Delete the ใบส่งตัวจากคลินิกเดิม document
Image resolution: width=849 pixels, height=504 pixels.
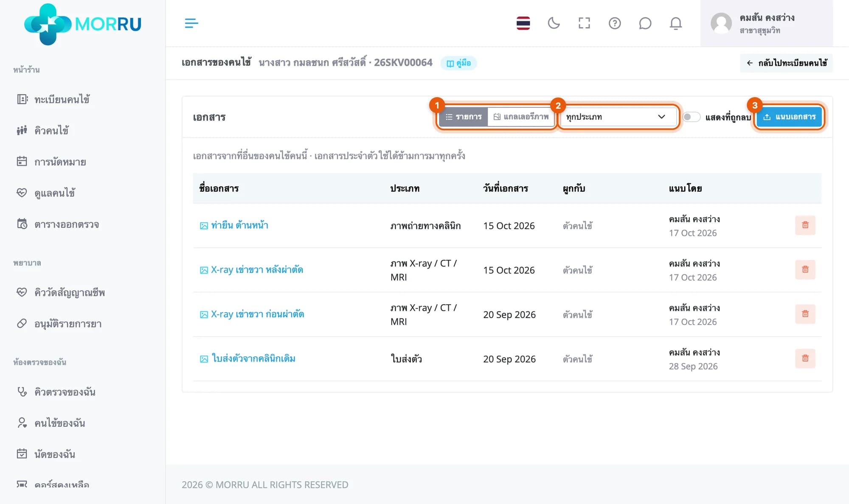click(805, 358)
